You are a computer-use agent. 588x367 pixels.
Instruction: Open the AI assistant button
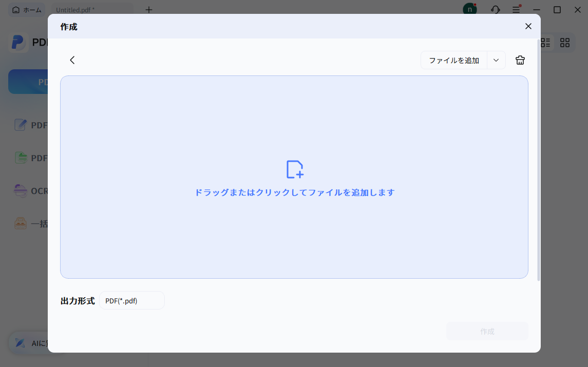[29, 343]
